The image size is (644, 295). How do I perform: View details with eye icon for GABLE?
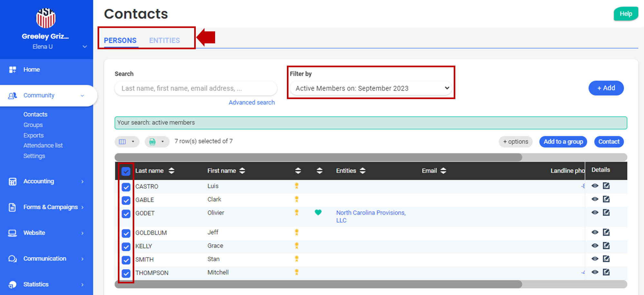click(x=595, y=199)
